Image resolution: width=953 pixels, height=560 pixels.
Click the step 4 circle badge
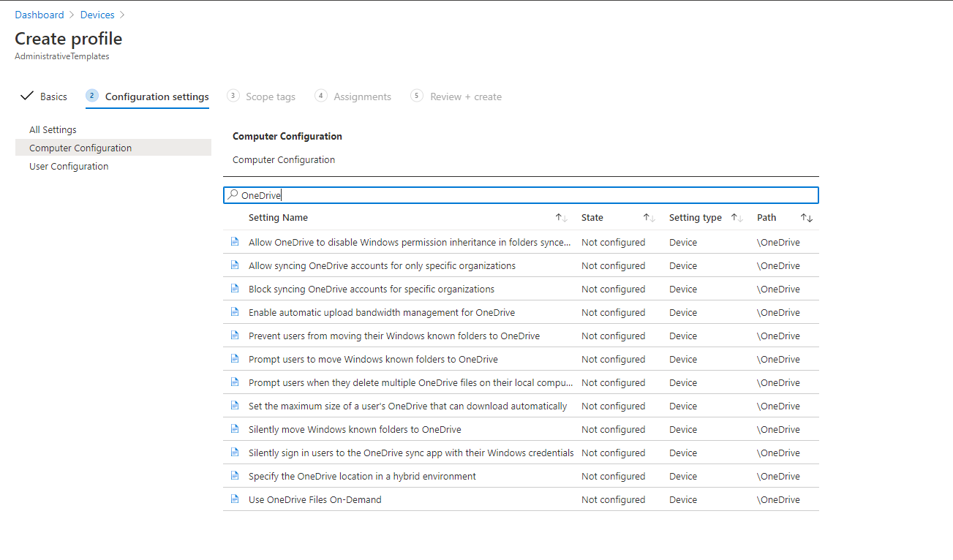[320, 96]
